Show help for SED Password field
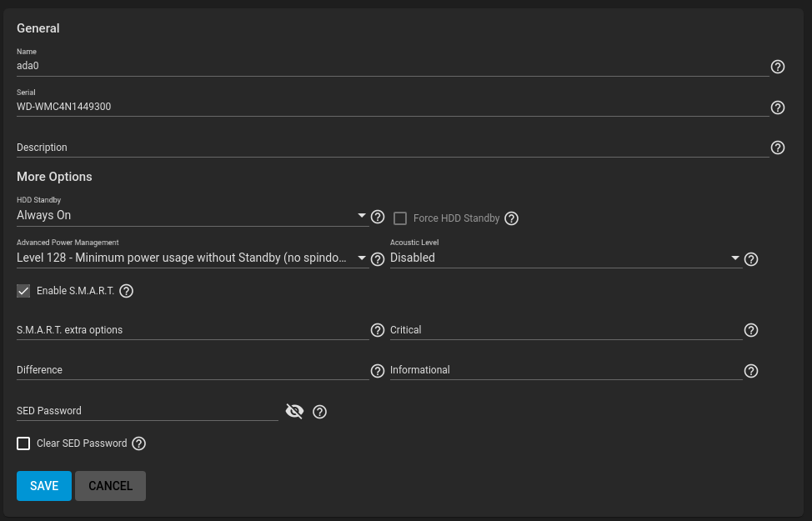This screenshot has width=812, height=521. [x=319, y=411]
